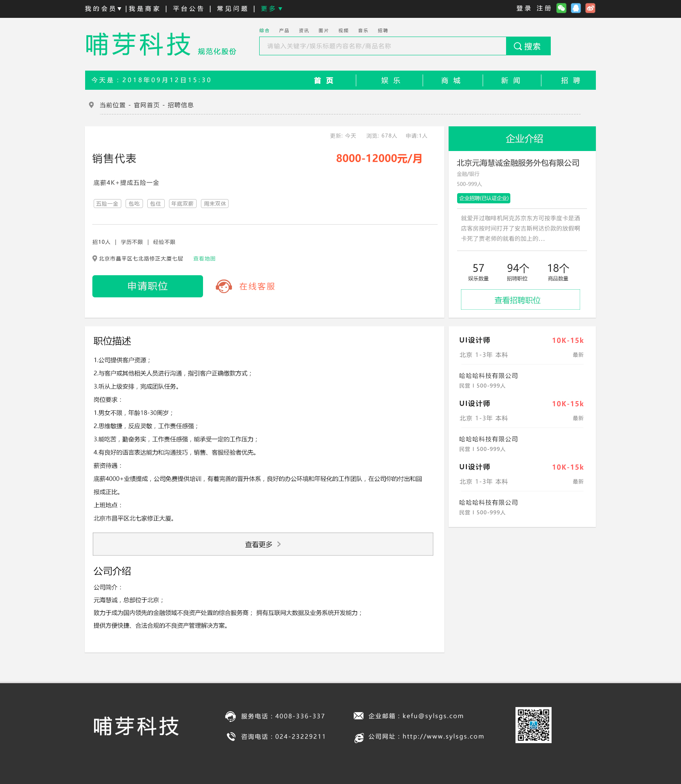Image resolution: width=681 pixels, height=784 pixels.
Task: Click the 企业招聘(已认证企业) badge
Action: 484,198
